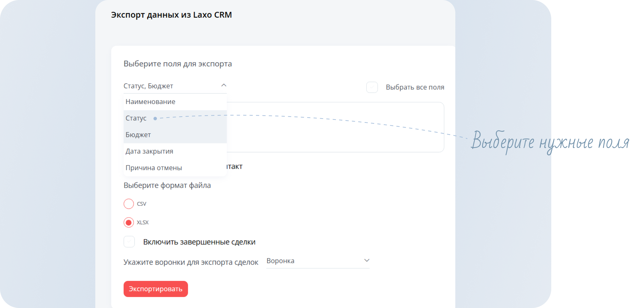This screenshot has width=644, height=308.
Task: Choose Статус from the fields list
Action: click(x=175, y=118)
